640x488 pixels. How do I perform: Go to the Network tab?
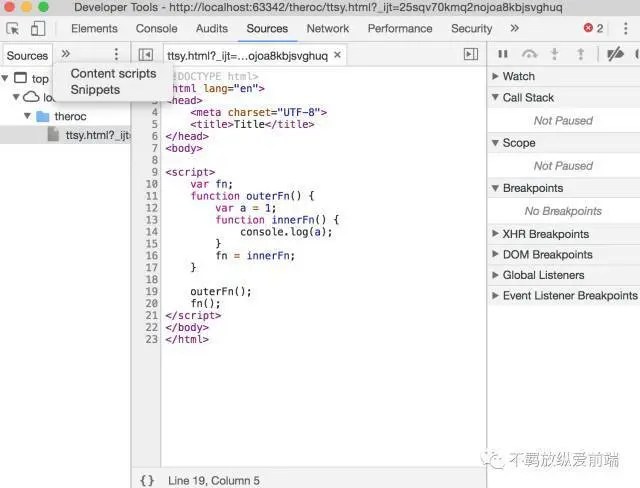click(x=328, y=29)
